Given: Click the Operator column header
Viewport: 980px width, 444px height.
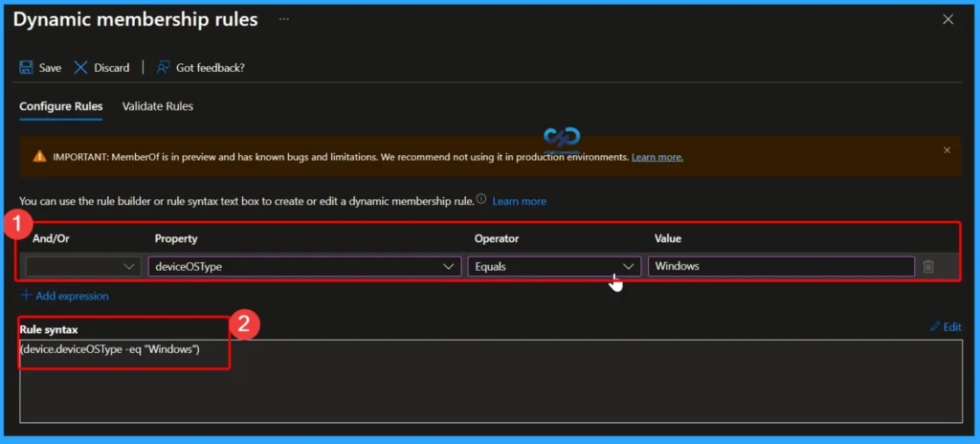Looking at the screenshot, I should tap(497, 239).
